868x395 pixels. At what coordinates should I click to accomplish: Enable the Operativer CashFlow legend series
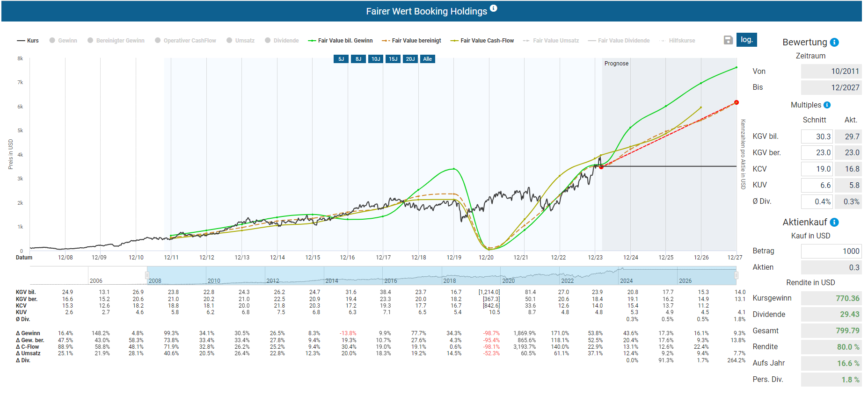(x=185, y=41)
